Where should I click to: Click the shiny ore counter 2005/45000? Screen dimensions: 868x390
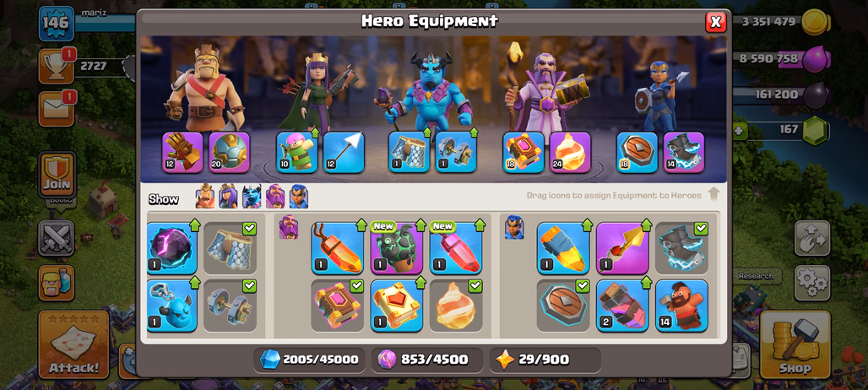tap(309, 360)
